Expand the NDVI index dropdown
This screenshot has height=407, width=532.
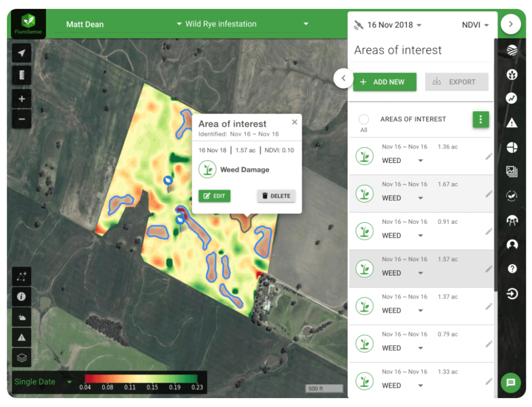[475, 25]
